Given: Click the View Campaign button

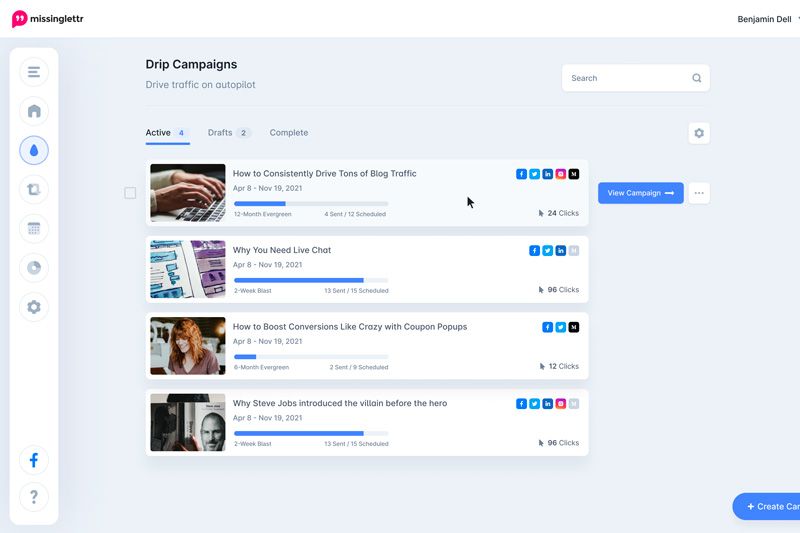Looking at the screenshot, I should click(x=640, y=193).
